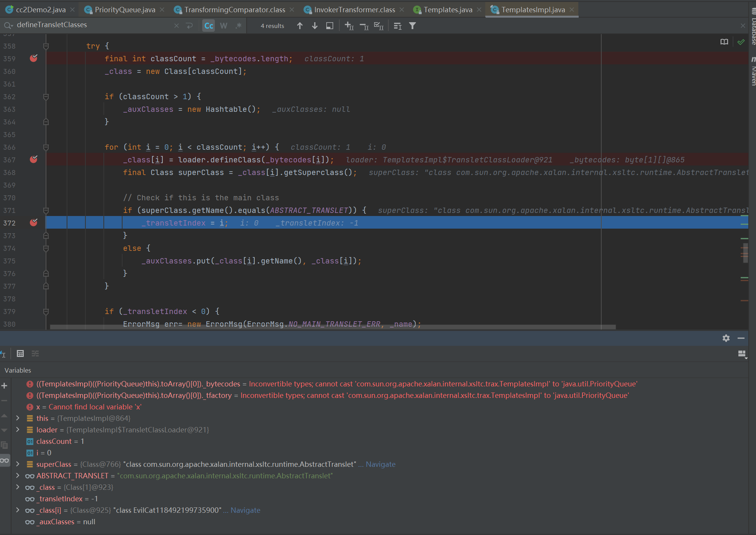Toggle breakpoint on line 372
Screen dimensions: 756x535
(34, 223)
